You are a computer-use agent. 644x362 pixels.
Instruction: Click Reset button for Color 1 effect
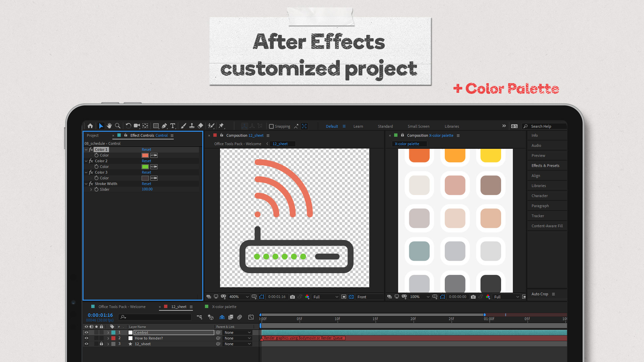146,149
